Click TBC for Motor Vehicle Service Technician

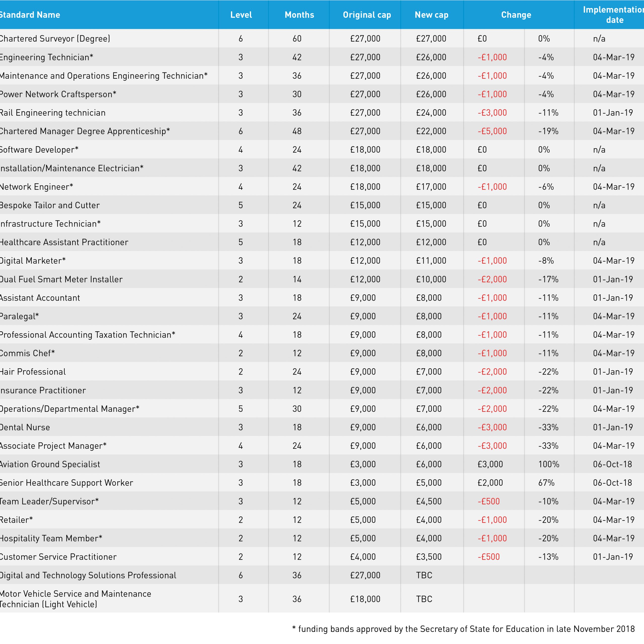tap(424, 599)
